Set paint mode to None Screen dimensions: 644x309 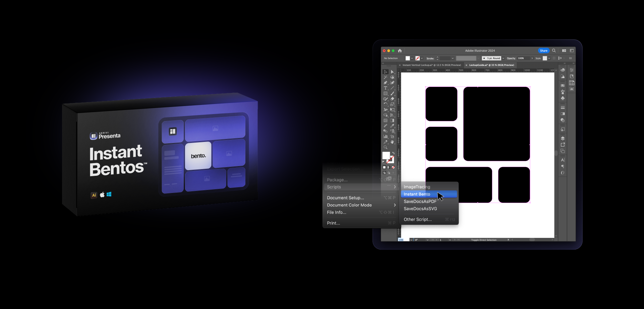tap(393, 167)
